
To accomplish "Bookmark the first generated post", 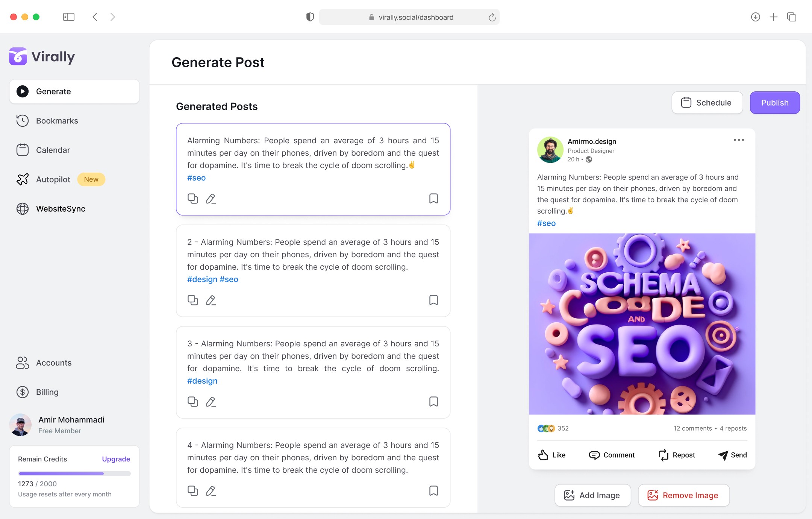I will [x=433, y=199].
